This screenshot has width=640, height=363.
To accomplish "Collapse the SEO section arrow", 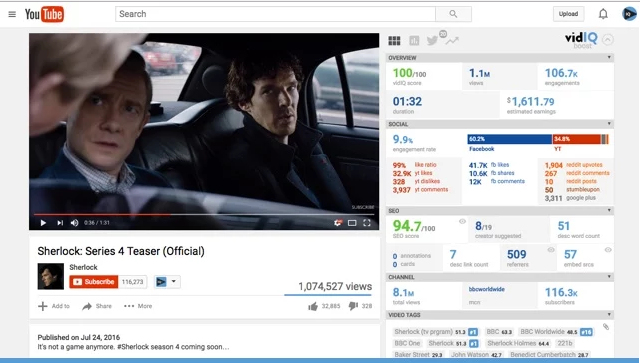I will coord(609,210).
